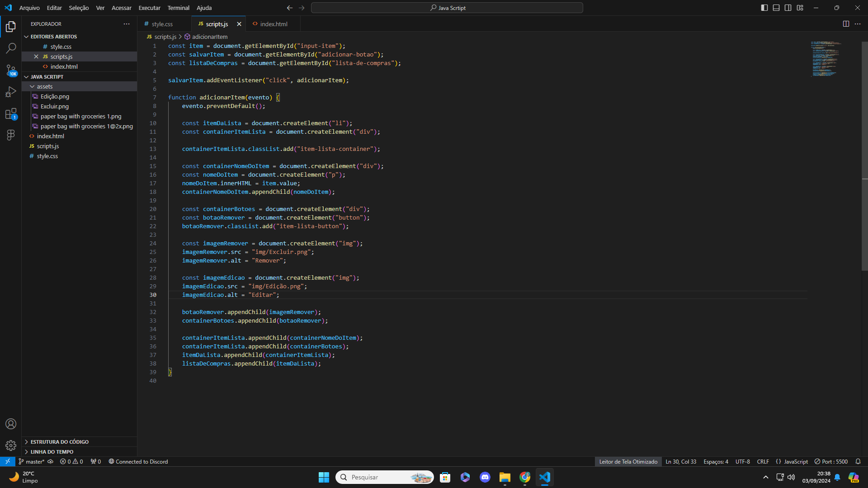Click Espaços: 4 indentation setting
This screenshot has height=488, width=868.
716,461
